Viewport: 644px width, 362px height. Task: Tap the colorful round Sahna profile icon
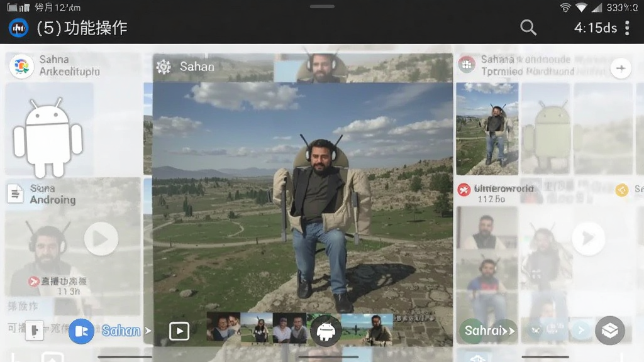coord(21,65)
